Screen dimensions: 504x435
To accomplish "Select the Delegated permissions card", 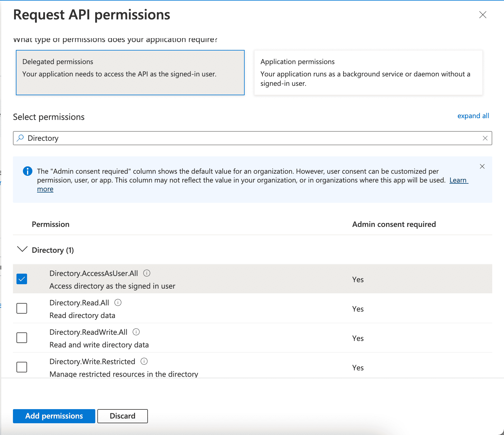I will pos(130,73).
